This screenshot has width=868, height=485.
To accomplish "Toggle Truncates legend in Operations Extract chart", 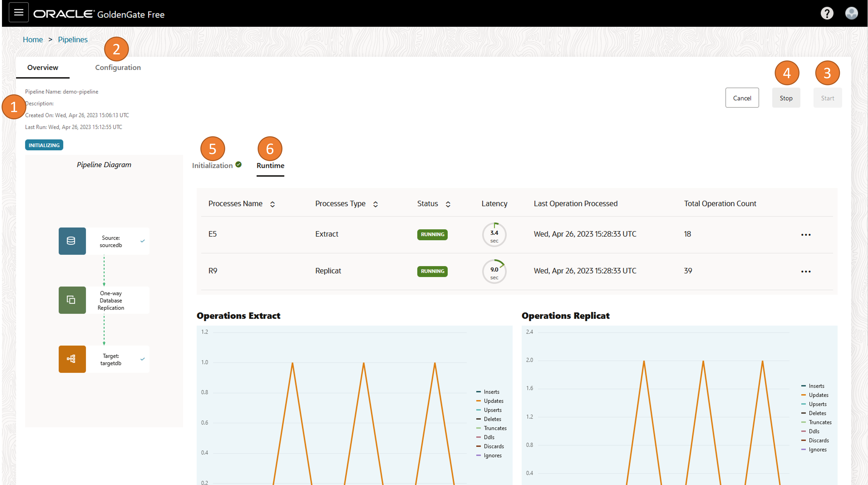I will pos(492,428).
